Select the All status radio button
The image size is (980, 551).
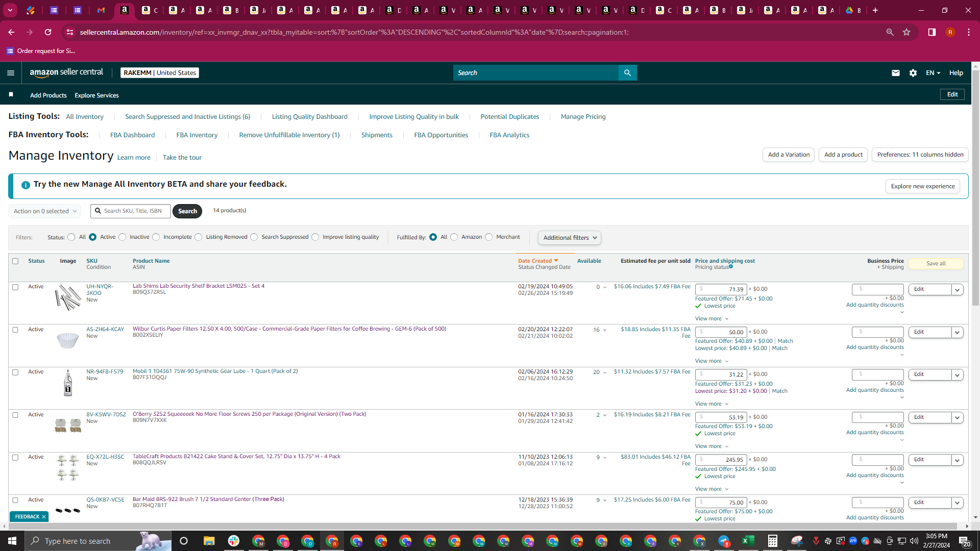point(71,237)
